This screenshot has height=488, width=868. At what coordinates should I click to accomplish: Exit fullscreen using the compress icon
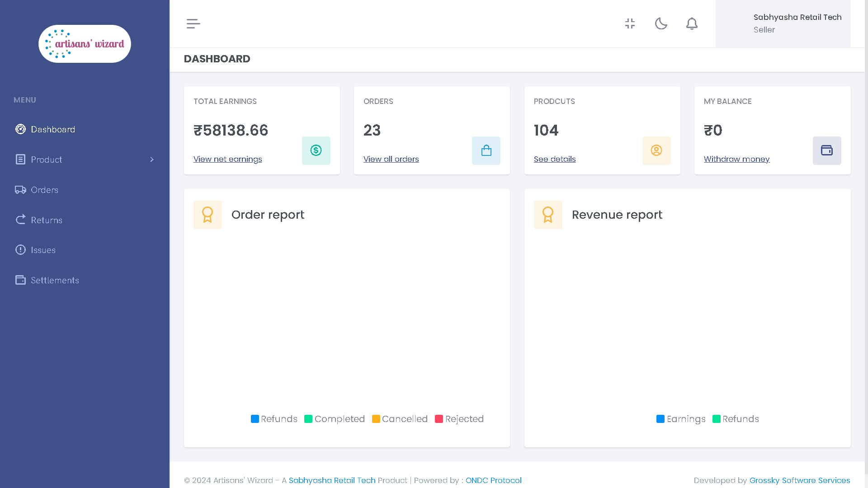pos(630,23)
